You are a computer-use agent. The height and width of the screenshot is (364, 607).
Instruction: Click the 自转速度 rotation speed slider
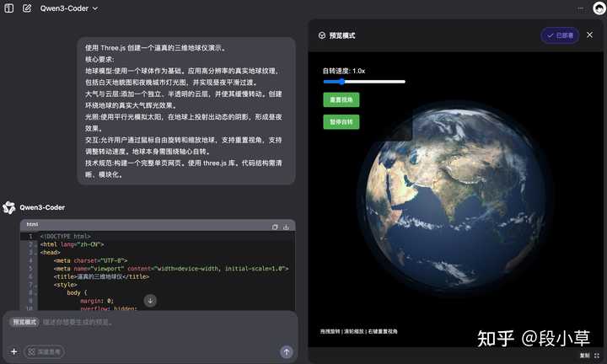click(363, 82)
